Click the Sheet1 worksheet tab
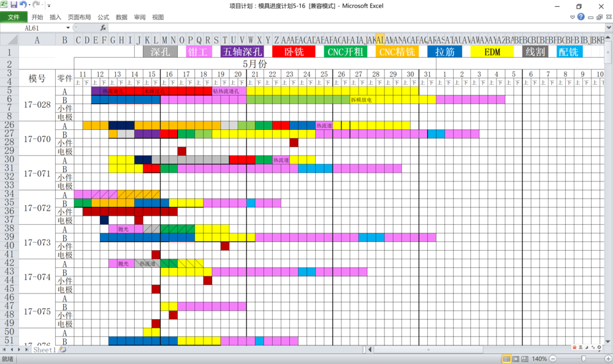613x364 pixels. 44,350
